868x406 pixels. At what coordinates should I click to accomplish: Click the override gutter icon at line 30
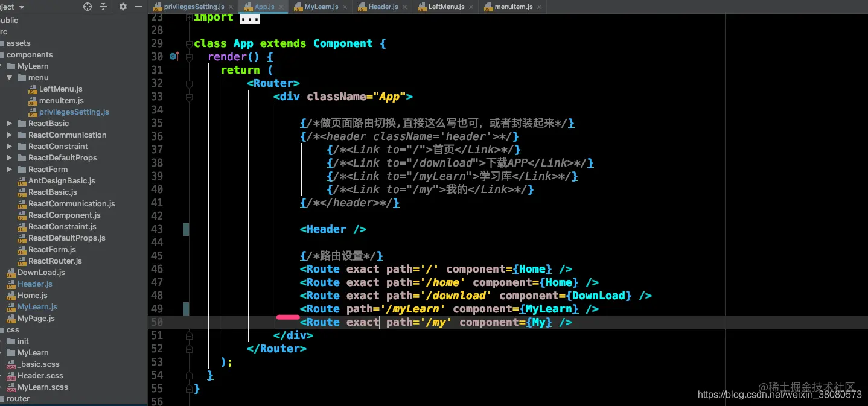(x=174, y=56)
